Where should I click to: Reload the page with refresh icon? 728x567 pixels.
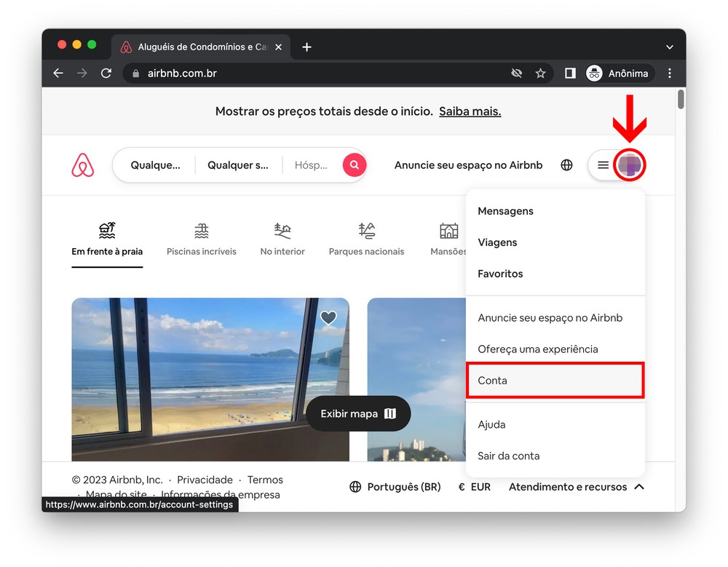click(106, 73)
